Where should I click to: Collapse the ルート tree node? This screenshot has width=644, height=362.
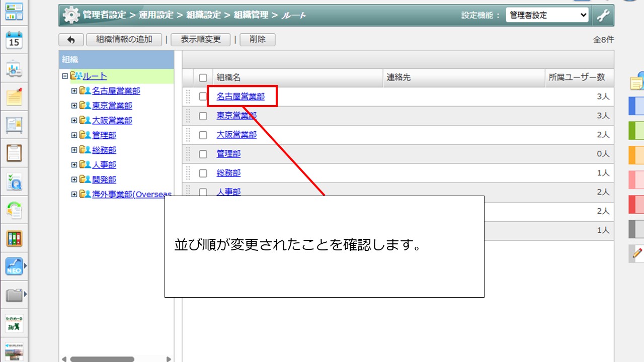(x=64, y=76)
